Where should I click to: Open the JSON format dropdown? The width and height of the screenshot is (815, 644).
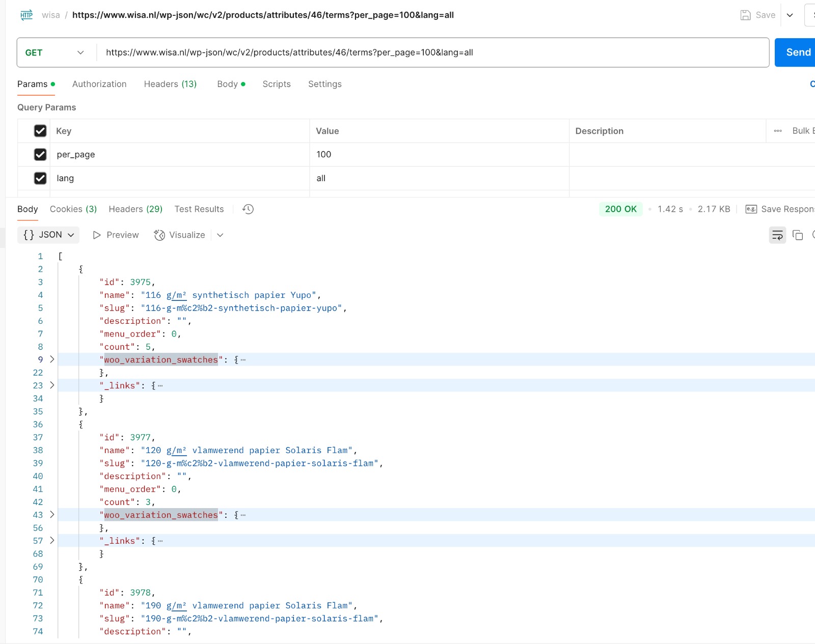coord(48,235)
